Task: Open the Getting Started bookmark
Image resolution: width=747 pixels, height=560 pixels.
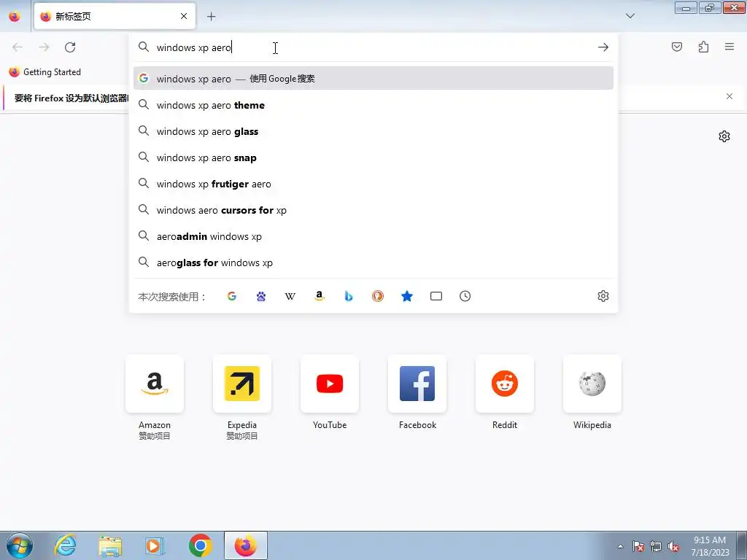Action: coord(45,72)
